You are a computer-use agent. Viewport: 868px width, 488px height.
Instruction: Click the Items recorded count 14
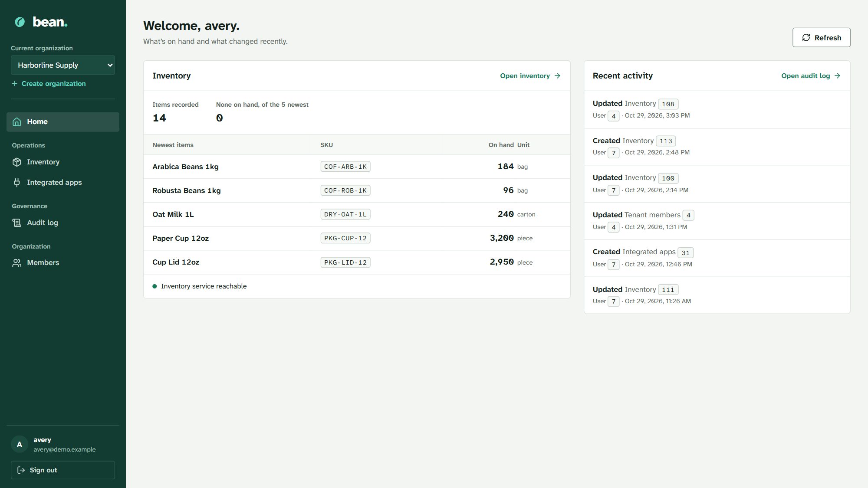pos(159,118)
